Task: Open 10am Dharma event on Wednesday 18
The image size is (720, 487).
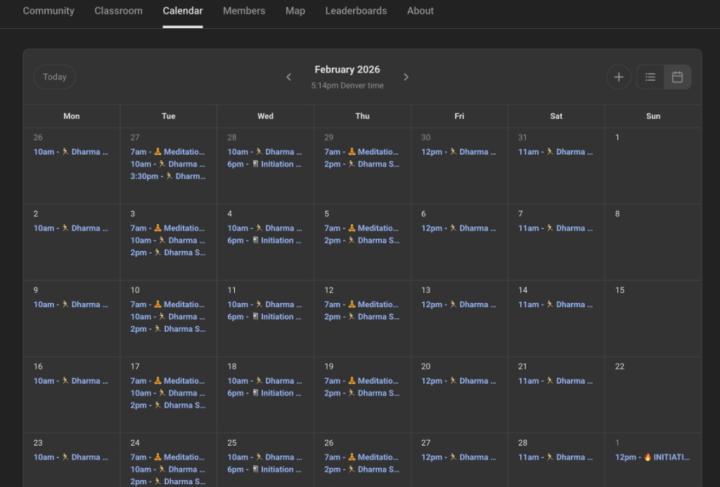Action: click(264, 381)
